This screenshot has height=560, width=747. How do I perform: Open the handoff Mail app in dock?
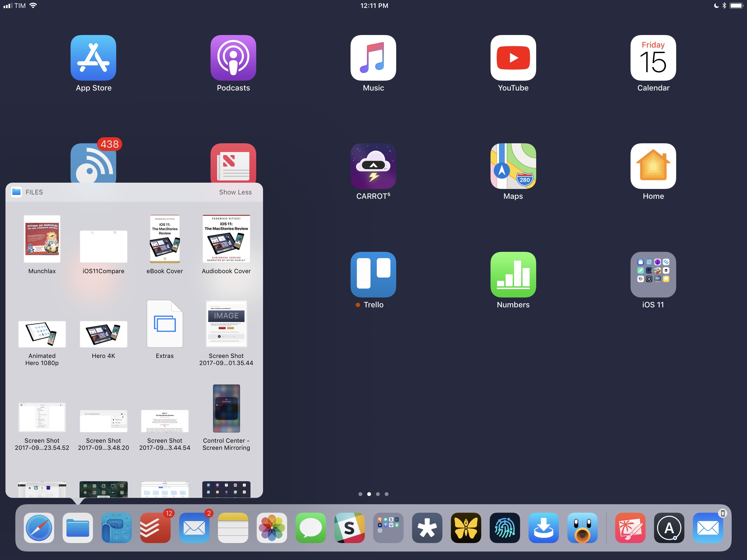pyautogui.click(x=708, y=528)
